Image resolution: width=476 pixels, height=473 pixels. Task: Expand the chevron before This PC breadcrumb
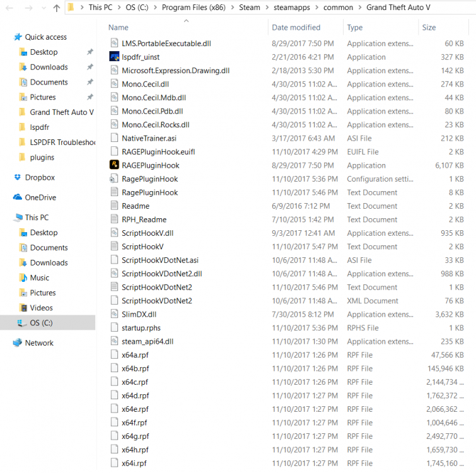pos(82,8)
